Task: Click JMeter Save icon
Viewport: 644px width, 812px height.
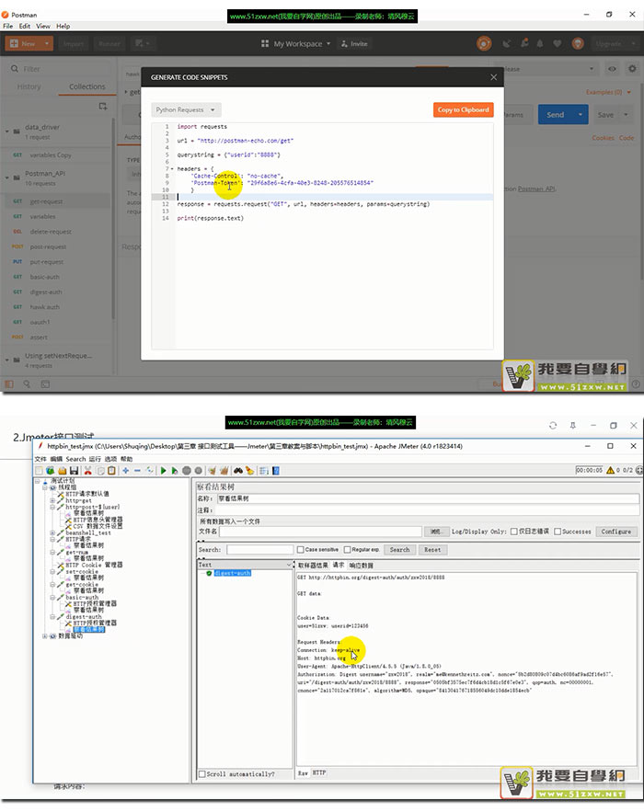Action: coord(75,470)
